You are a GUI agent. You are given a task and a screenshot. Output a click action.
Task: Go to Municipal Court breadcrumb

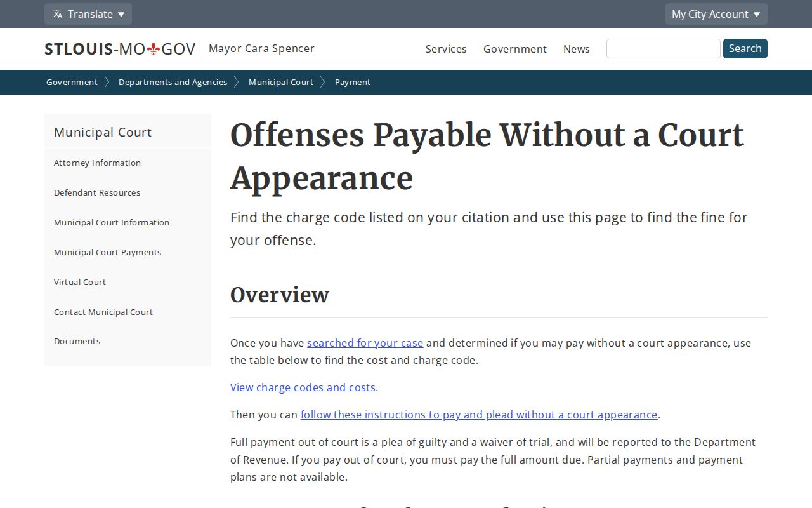point(281,82)
